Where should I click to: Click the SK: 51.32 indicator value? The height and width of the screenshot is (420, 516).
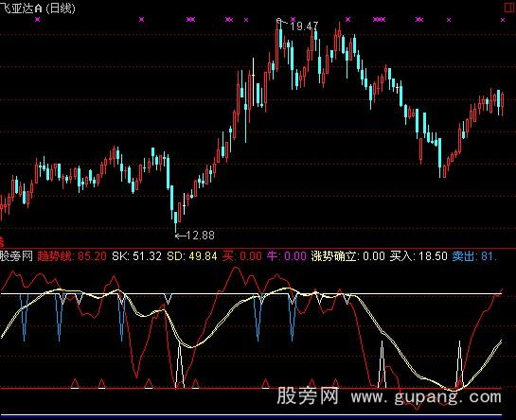(x=136, y=256)
